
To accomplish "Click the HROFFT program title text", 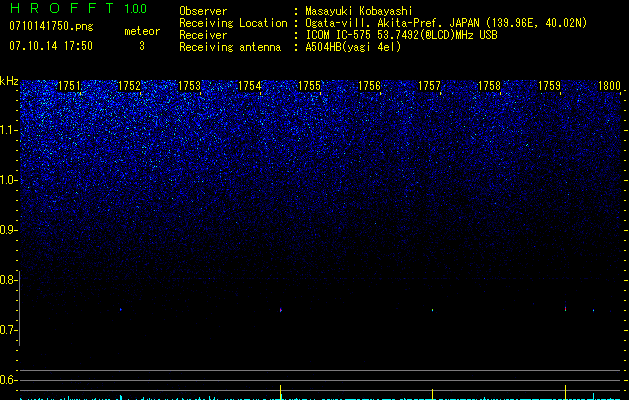I will pyautogui.click(x=63, y=8).
